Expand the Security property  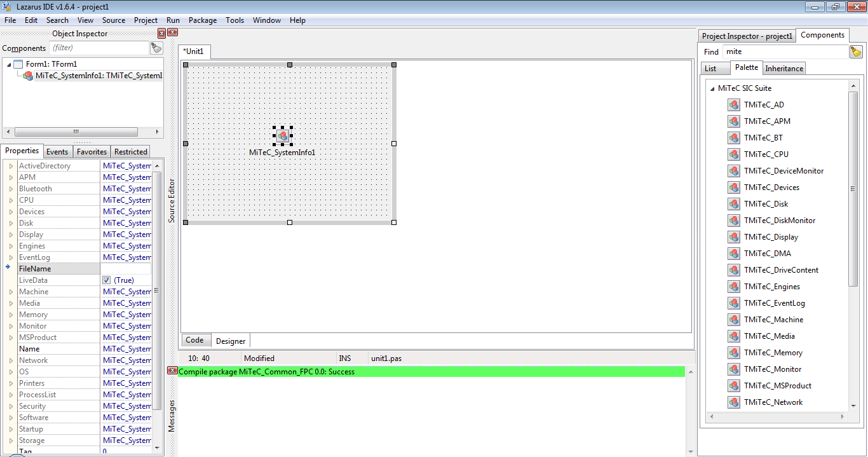[x=11, y=406]
